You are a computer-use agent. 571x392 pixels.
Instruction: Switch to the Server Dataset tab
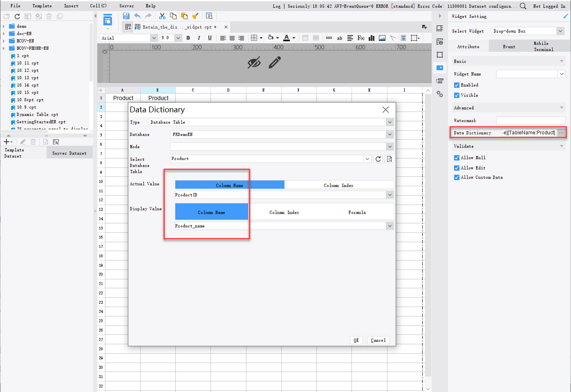[69, 152]
